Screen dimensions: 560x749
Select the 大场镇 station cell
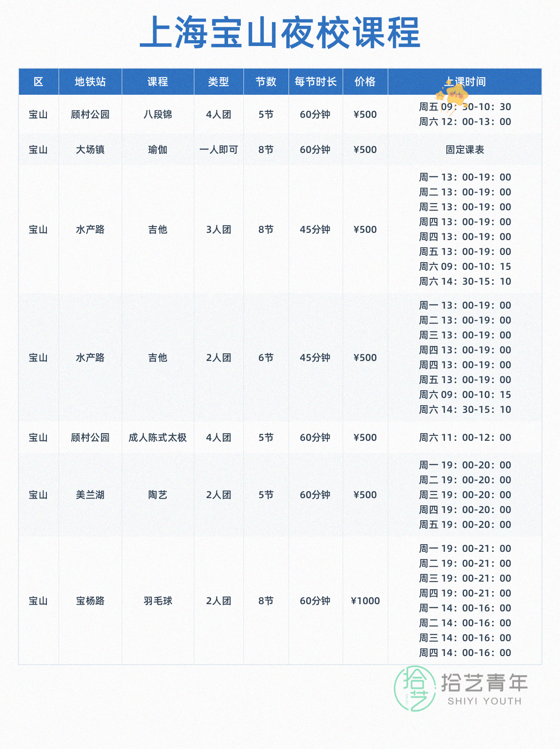[90, 150]
